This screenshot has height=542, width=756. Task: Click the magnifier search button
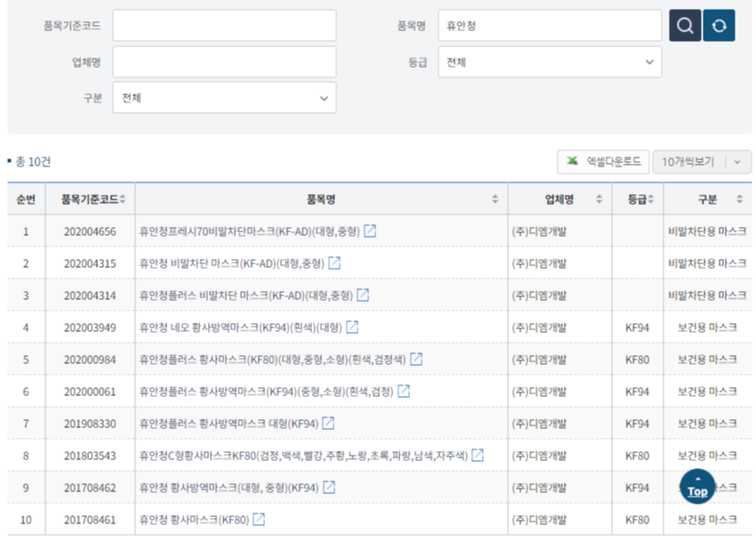685,25
